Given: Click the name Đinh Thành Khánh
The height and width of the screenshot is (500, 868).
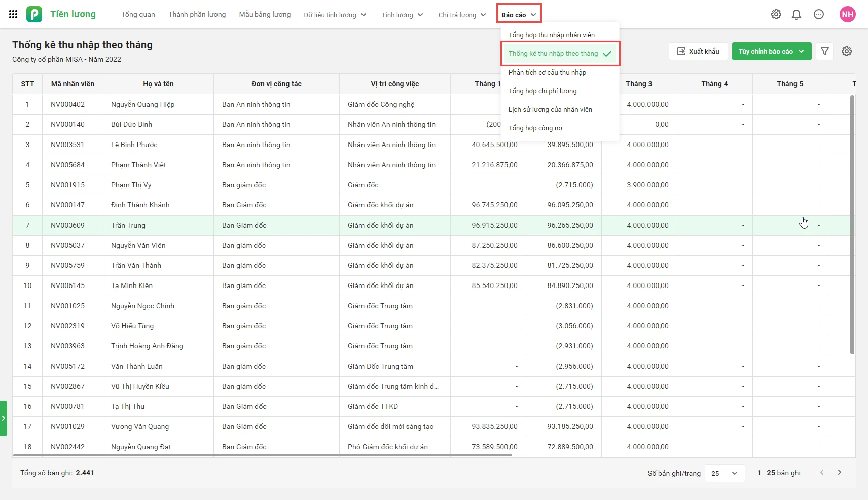Looking at the screenshot, I should 140,205.
